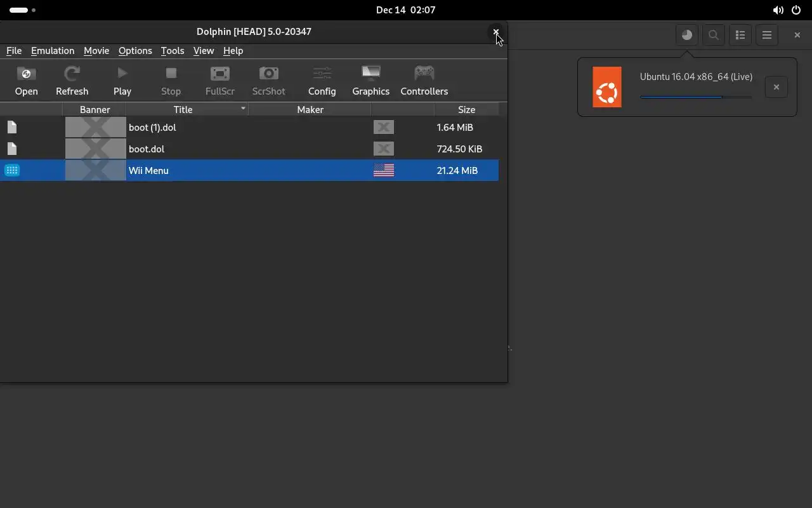Screen dimensions: 812x508
Task: Open the Options menu
Action: click(x=135, y=51)
